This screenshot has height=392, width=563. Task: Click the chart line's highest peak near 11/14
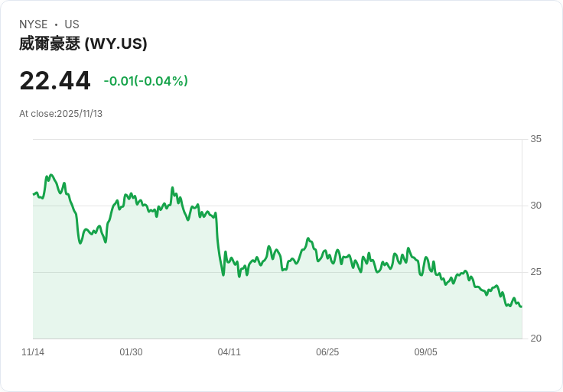click(x=51, y=175)
